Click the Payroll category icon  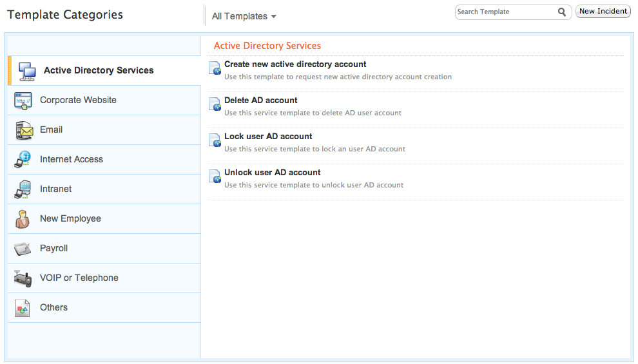[23, 249]
